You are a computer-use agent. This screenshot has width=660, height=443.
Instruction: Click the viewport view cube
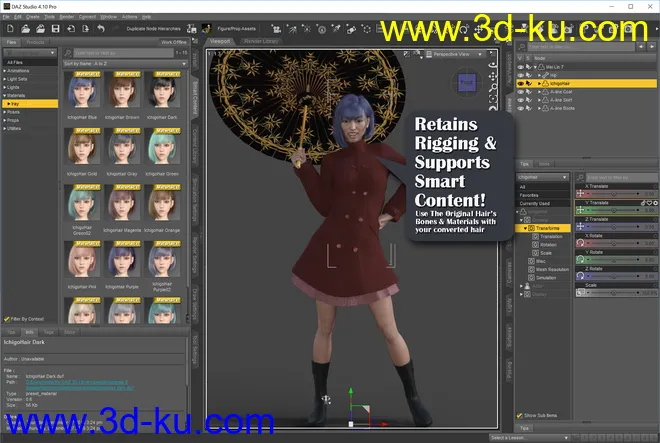click(468, 84)
